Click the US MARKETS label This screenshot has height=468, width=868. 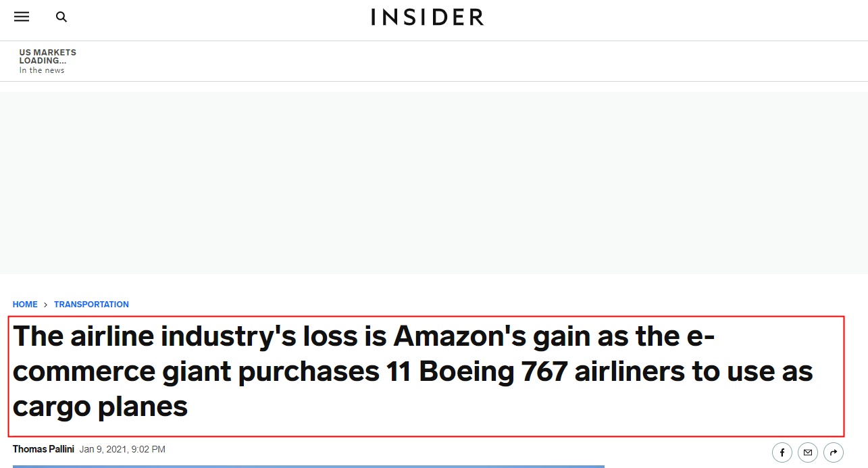tap(47, 52)
